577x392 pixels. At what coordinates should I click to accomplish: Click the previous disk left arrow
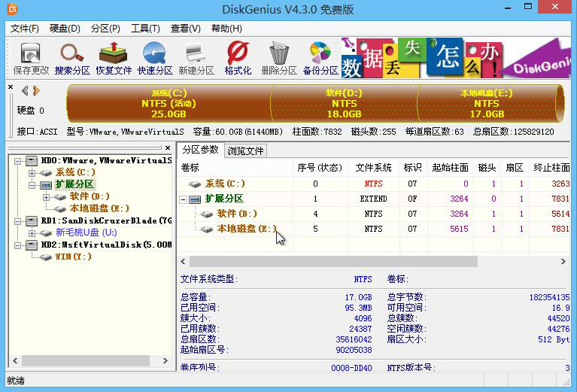(x=25, y=90)
